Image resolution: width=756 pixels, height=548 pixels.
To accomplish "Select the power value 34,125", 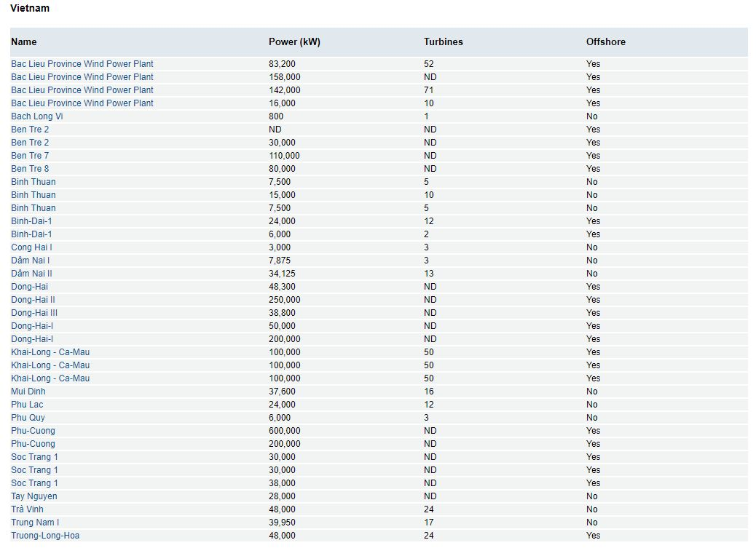I will pos(282,274).
